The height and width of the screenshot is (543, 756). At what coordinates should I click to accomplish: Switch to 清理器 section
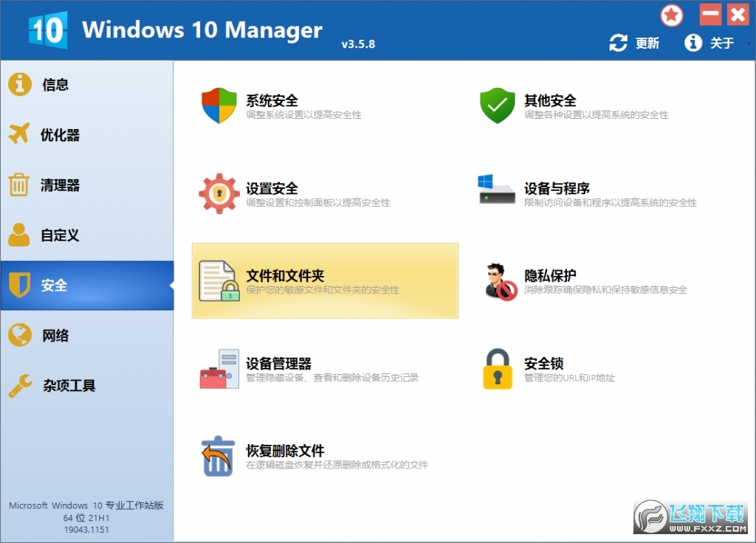pyautogui.click(x=60, y=185)
